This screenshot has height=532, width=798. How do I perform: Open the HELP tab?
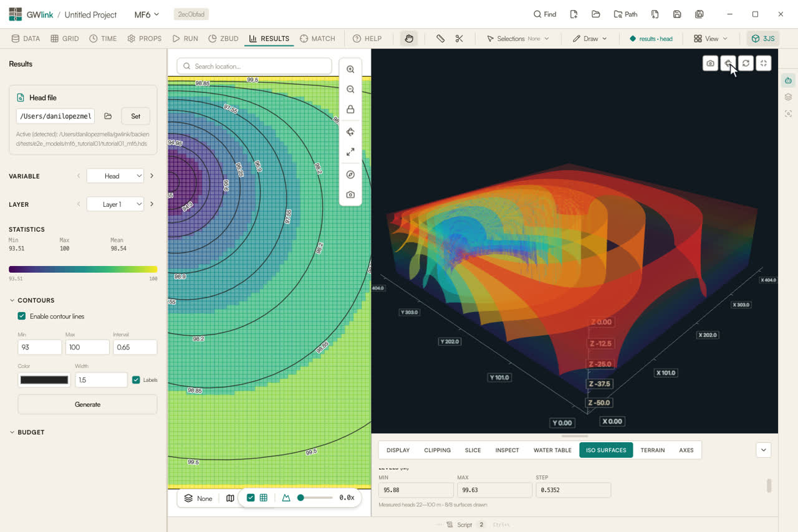coord(367,39)
